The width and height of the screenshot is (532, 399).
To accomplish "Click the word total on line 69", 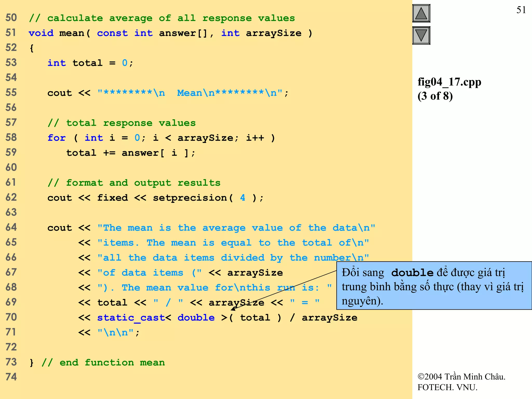I will (112, 303).
